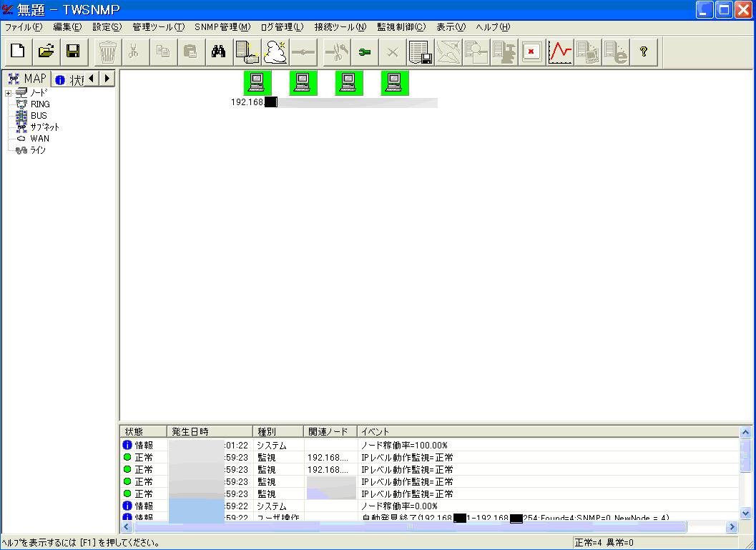Click the cloud network toolbar icon
The width and height of the screenshot is (756, 550).
pyautogui.click(x=275, y=51)
